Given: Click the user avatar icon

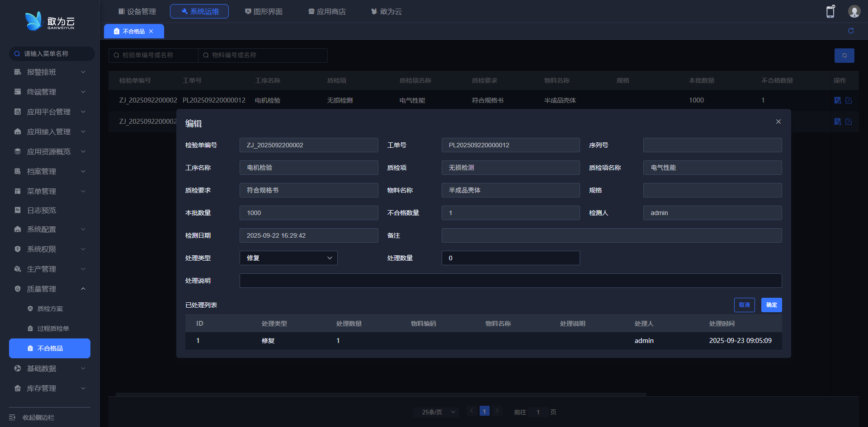Looking at the screenshot, I should coord(854,12).
